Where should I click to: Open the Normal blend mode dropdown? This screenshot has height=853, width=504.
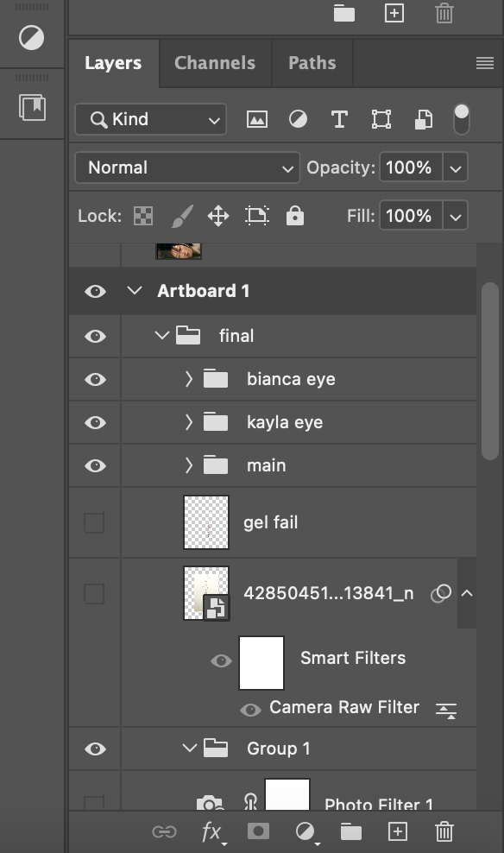tap(187, 167)
